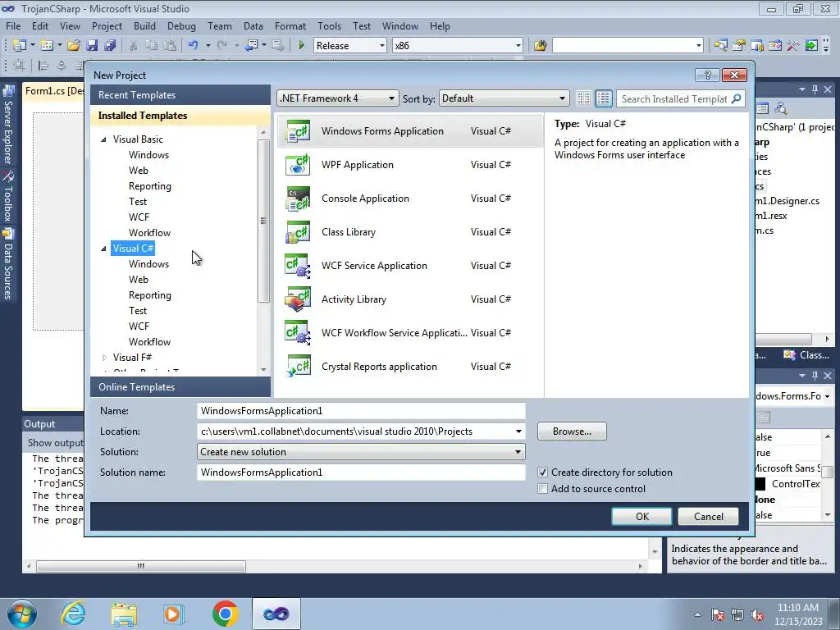
Task: Select the WCF Service Application template
Action: 410,266
